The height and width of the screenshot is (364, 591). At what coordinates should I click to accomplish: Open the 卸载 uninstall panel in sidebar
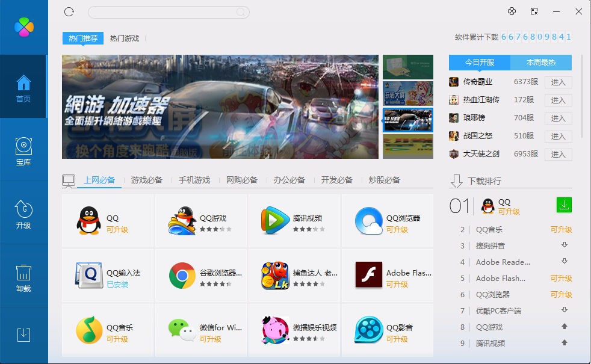(23, 274)
